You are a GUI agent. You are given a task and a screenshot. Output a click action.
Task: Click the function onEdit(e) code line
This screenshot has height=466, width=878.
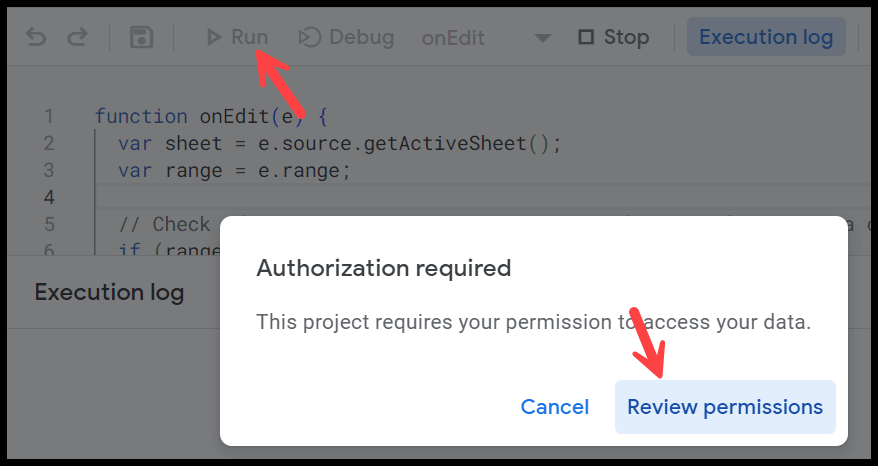click(211, 116)
